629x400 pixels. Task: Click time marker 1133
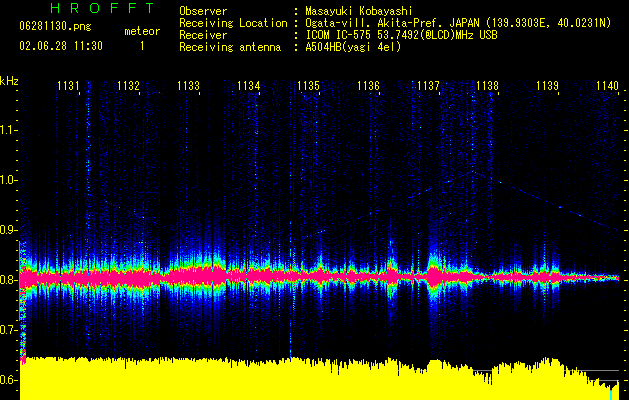[x=188, y=85]
